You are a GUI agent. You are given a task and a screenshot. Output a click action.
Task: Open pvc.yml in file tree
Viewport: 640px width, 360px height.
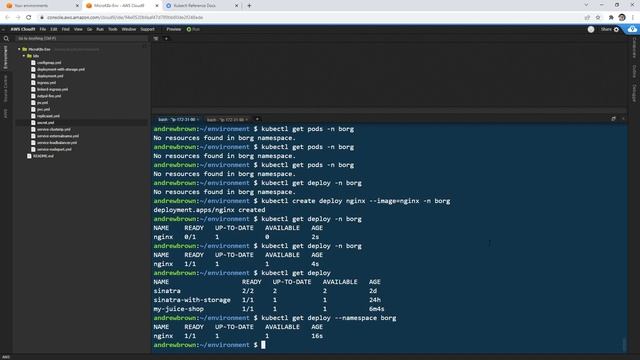click(43, 109)
